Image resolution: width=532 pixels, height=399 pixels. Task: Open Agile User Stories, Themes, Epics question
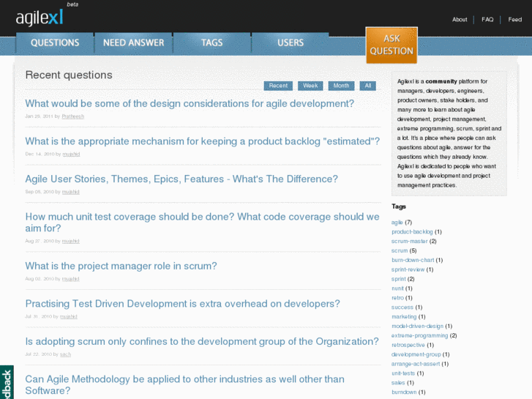[181, 179]
